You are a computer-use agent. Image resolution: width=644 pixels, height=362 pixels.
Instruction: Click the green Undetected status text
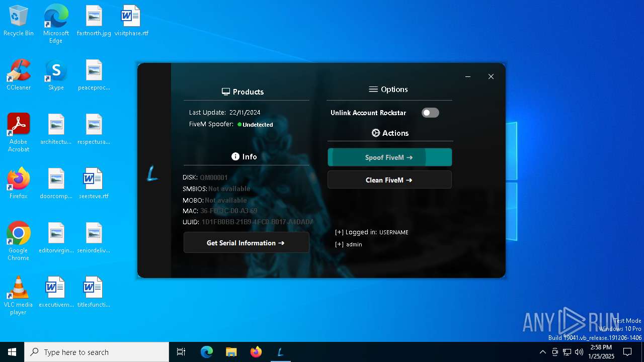(x=258, y=125)
